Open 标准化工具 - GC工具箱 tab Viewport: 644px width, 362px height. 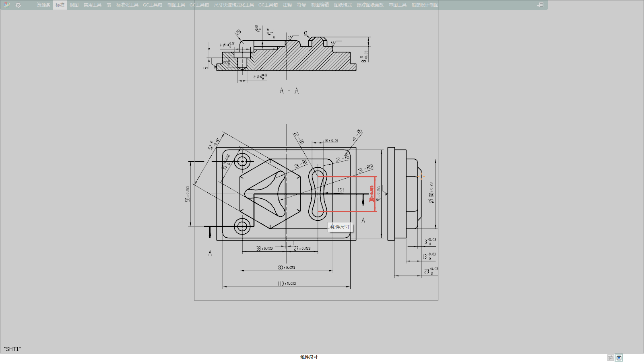point(139,5)
